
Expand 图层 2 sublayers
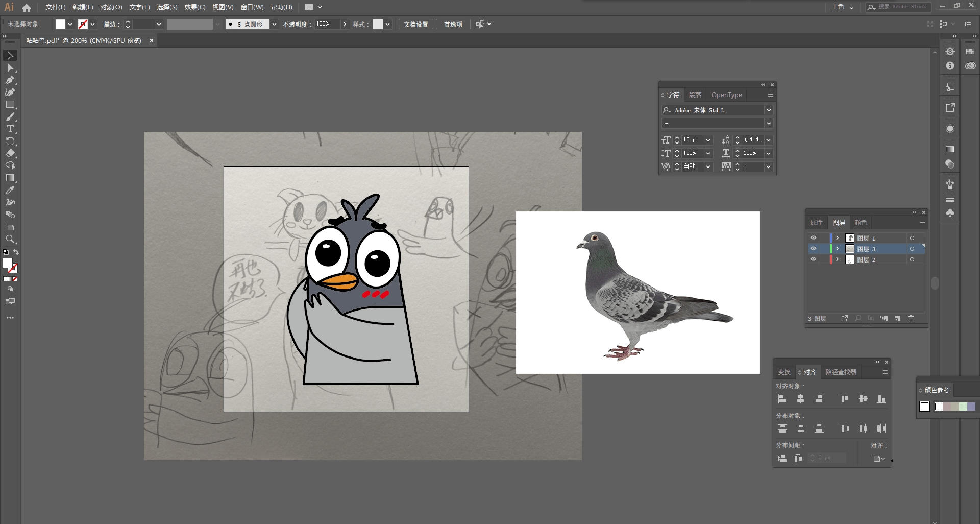(x=837, y=259)
